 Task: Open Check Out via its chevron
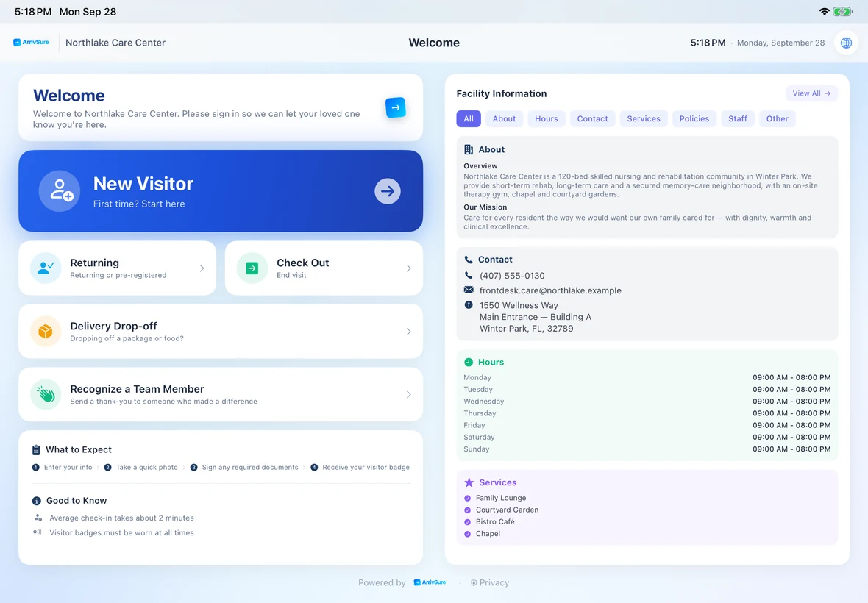tap(408, 268)
